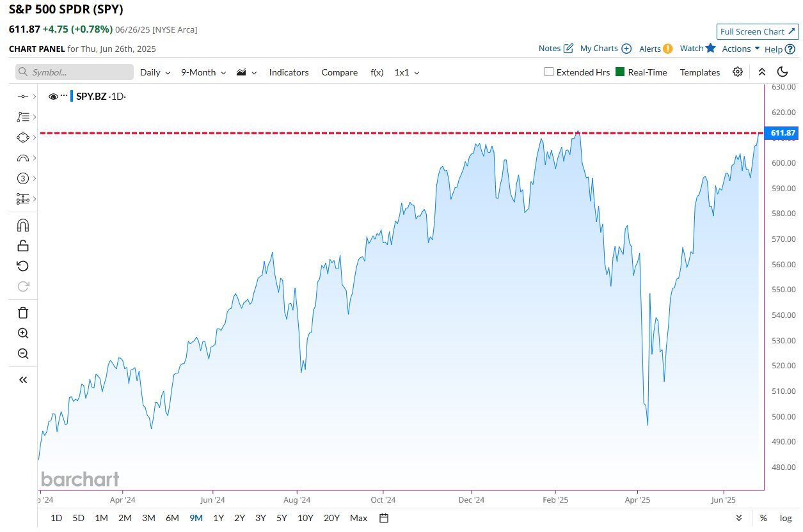Open the numbered wave annotation tool
The height and width of the screenshot is (532, 803).
[23, 178]
